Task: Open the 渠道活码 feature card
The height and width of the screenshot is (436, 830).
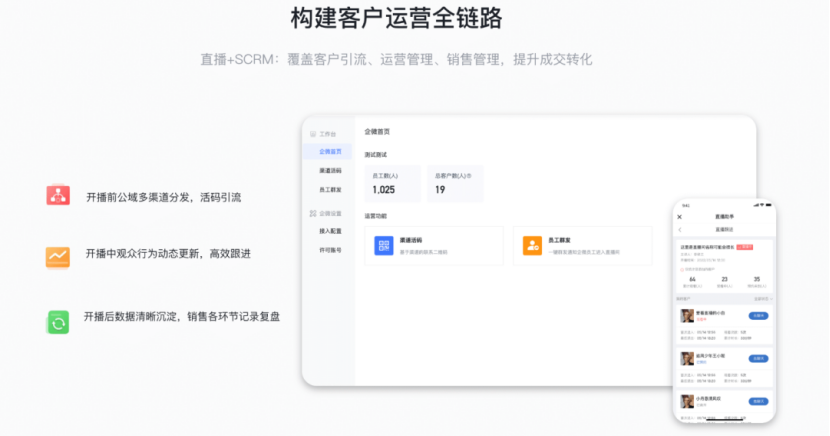Action: 434,246
